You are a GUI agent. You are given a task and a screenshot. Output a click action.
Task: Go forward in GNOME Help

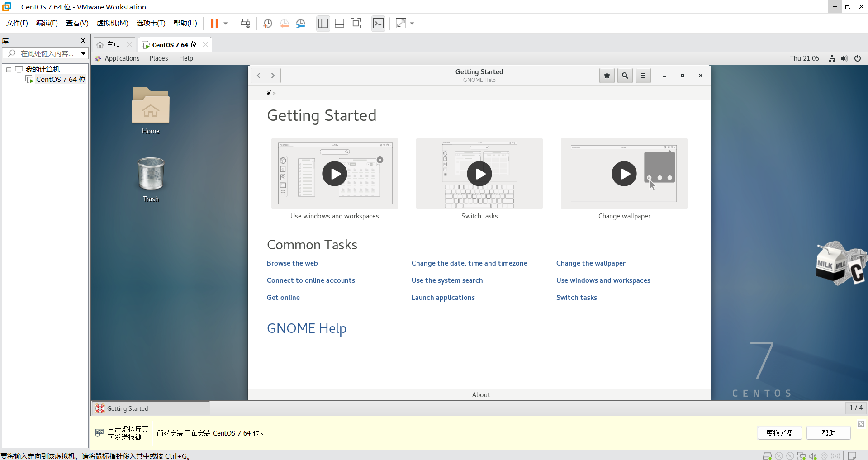[x=273, y=76]
